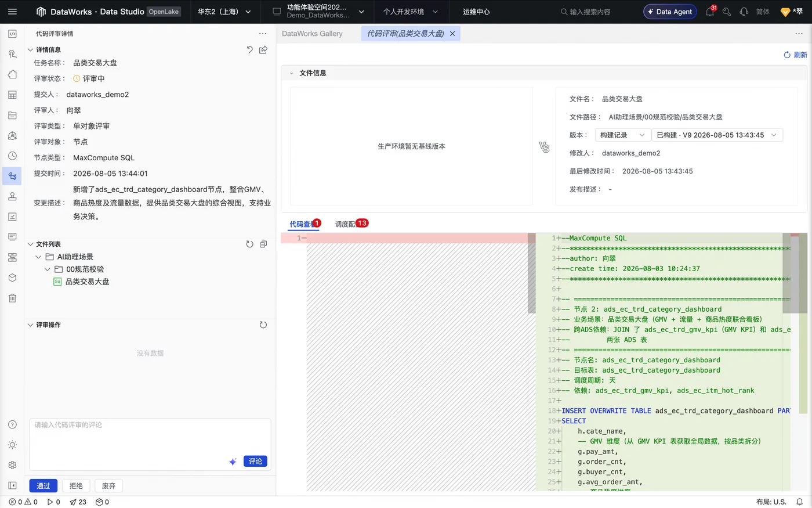812x508 pixels.
Task: Open the help question mark icon
Action: pos(12,424)
